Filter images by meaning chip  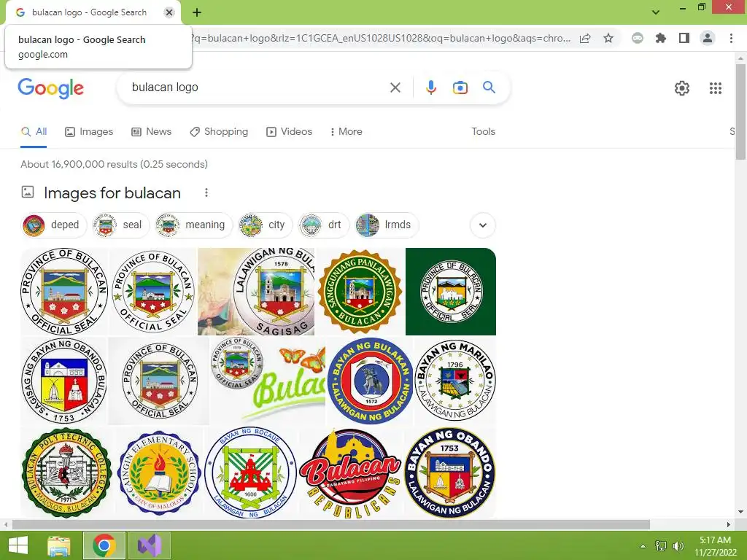[193, 225]
